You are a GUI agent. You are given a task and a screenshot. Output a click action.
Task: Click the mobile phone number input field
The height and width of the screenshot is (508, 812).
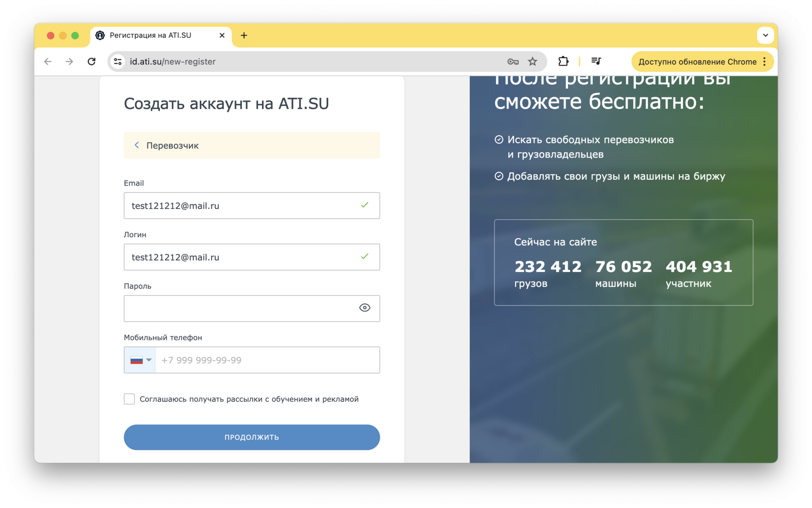[x=267, y=360]
